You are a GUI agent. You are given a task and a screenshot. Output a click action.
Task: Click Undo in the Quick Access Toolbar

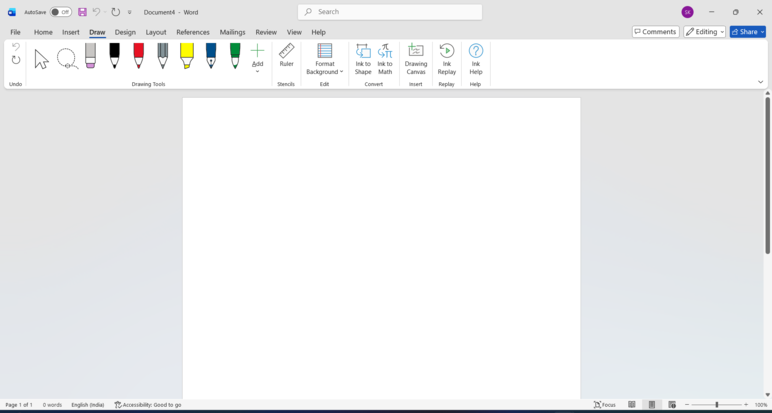pyautogui.click(x=96, y=12)
